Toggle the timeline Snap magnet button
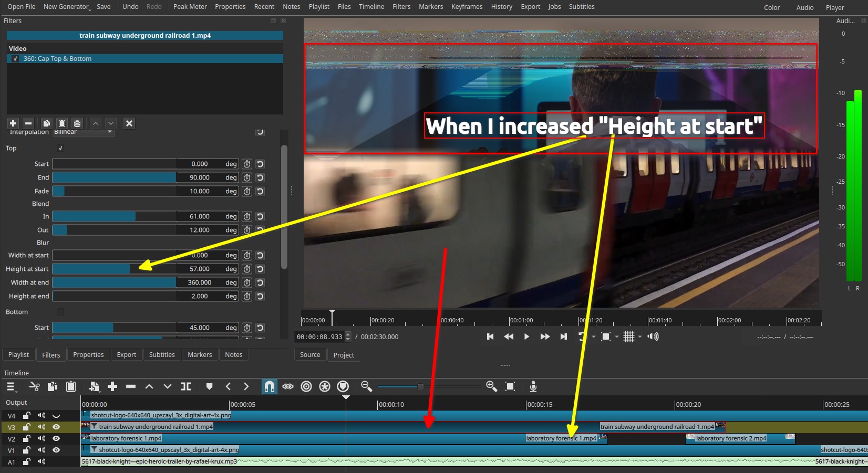Screen dimensions: 868x473 click(269, 387)
